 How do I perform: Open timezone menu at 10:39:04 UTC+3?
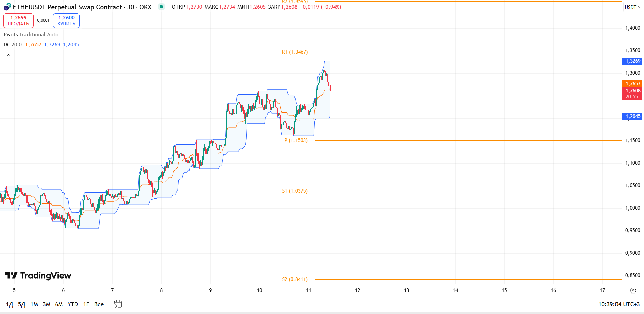(x=619, y=304)
